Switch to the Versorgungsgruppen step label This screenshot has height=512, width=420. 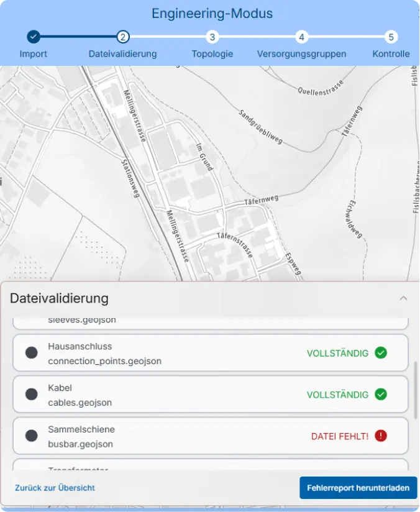point(301,54)
